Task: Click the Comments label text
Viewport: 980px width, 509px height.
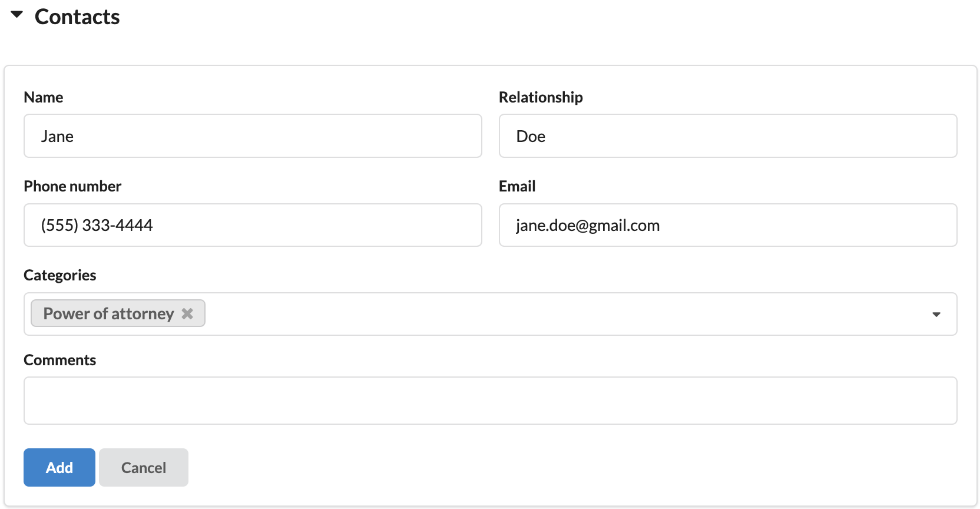Action: (x=60, y=360)
